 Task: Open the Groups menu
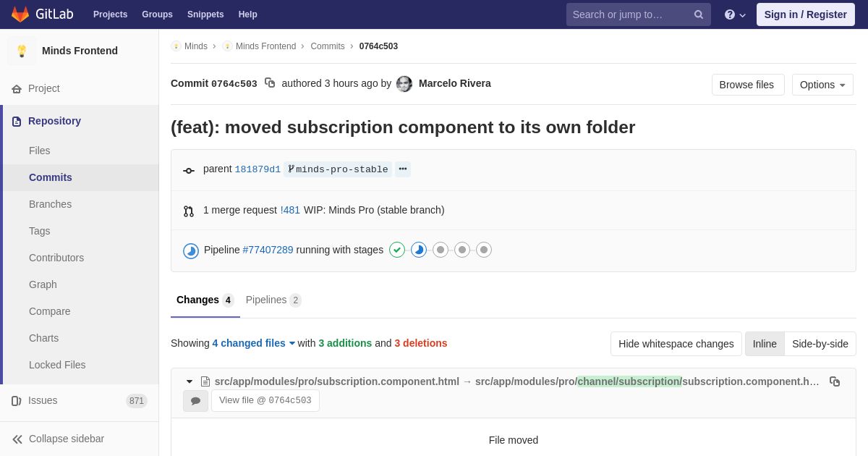157,14
